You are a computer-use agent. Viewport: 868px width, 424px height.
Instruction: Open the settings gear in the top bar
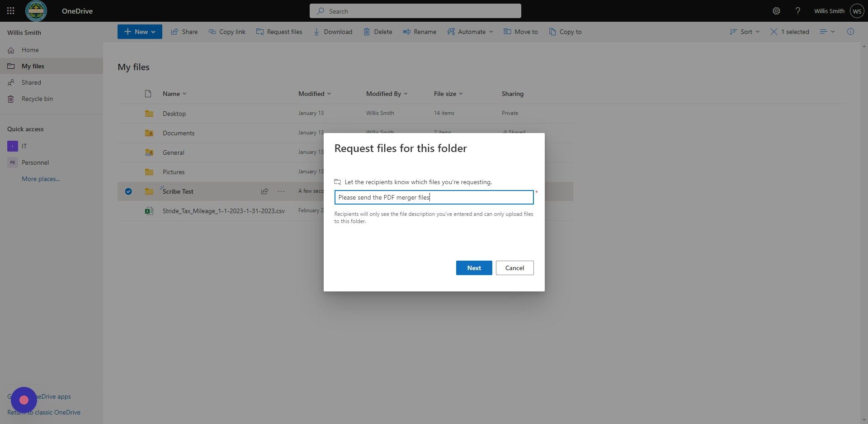click(776, 10)
